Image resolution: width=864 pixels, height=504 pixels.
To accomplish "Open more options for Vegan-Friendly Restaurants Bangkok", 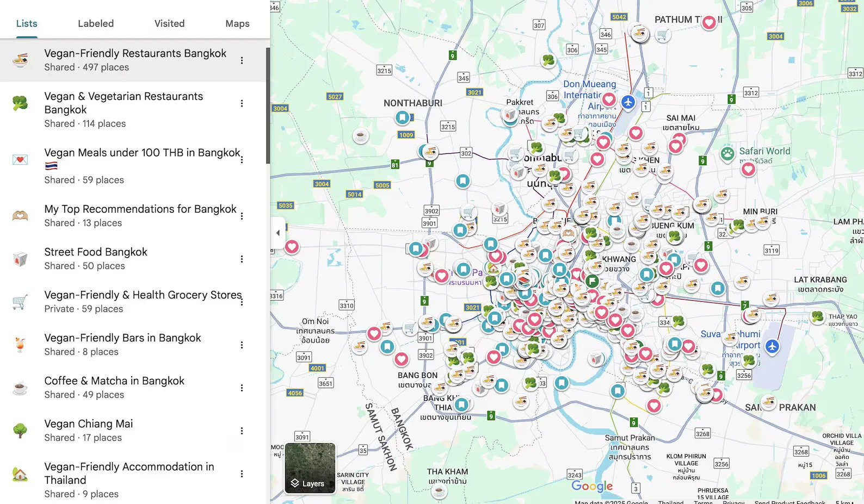I will 242,60.
